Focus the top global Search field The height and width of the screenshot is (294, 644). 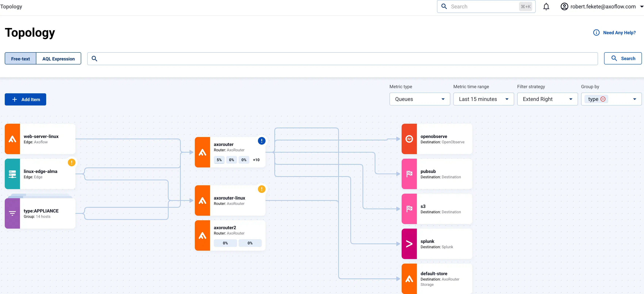pyautogui.click(x=486, y=6)
